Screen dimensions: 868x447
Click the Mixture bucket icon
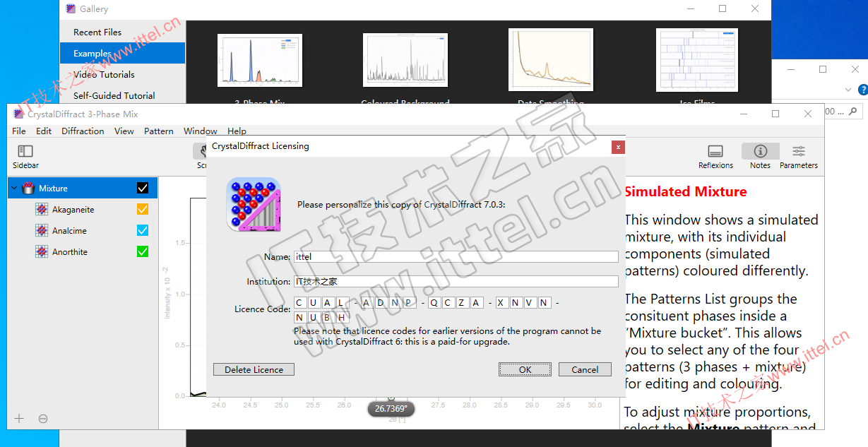(x=29, y=188)
